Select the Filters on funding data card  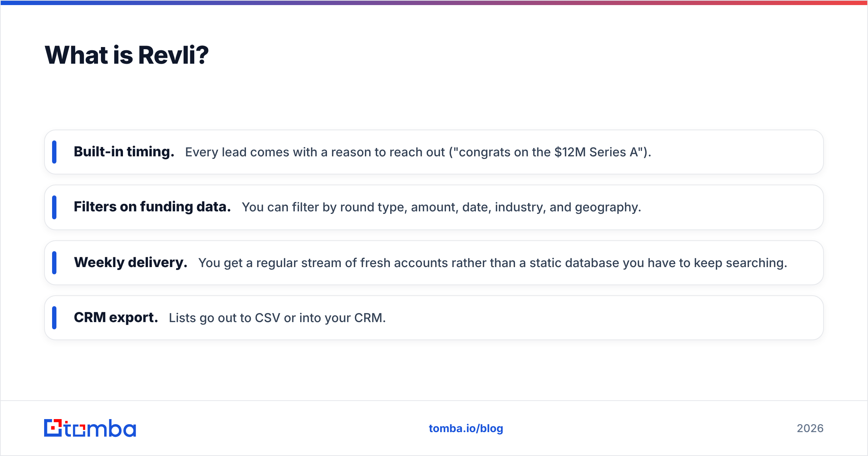tap(434, 207)
